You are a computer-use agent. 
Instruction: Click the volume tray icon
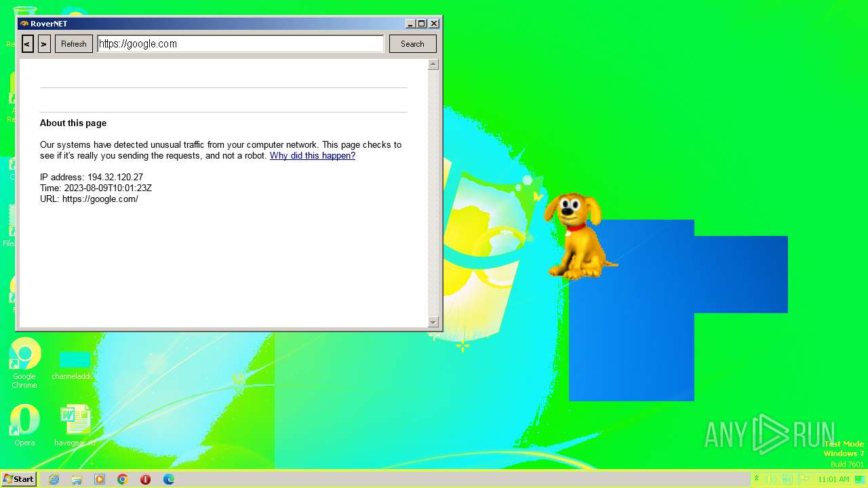[771, 479]
